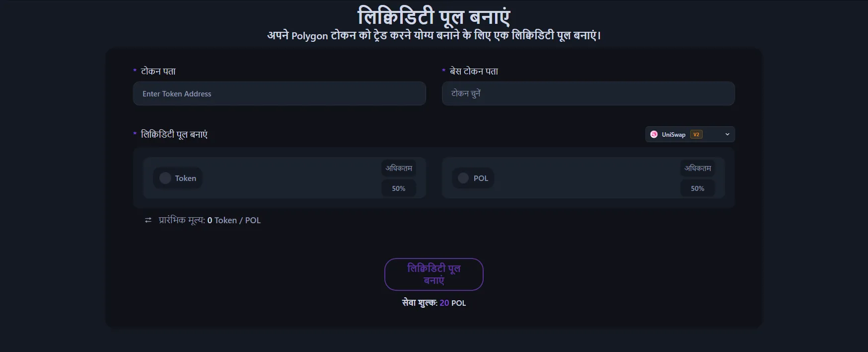This screenshot has width=868, height=352.
Task: Click the round POL placeholder icon
Action: point(463,178)
